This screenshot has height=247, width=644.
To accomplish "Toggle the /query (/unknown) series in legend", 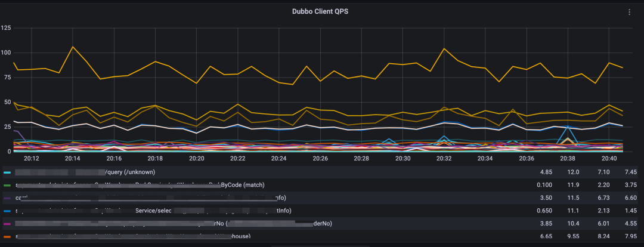I will click(85, 172).
